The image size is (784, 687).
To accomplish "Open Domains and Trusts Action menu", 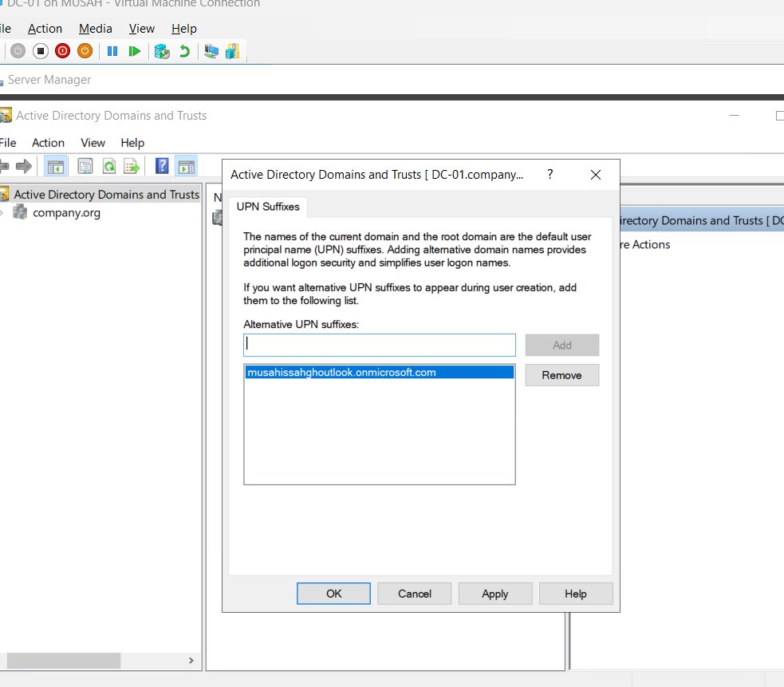I will [48, 143].
